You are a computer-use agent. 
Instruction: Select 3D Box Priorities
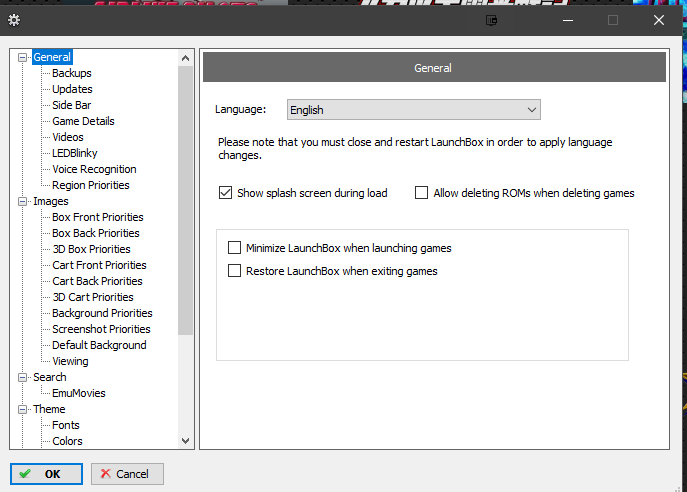(92, 249)
